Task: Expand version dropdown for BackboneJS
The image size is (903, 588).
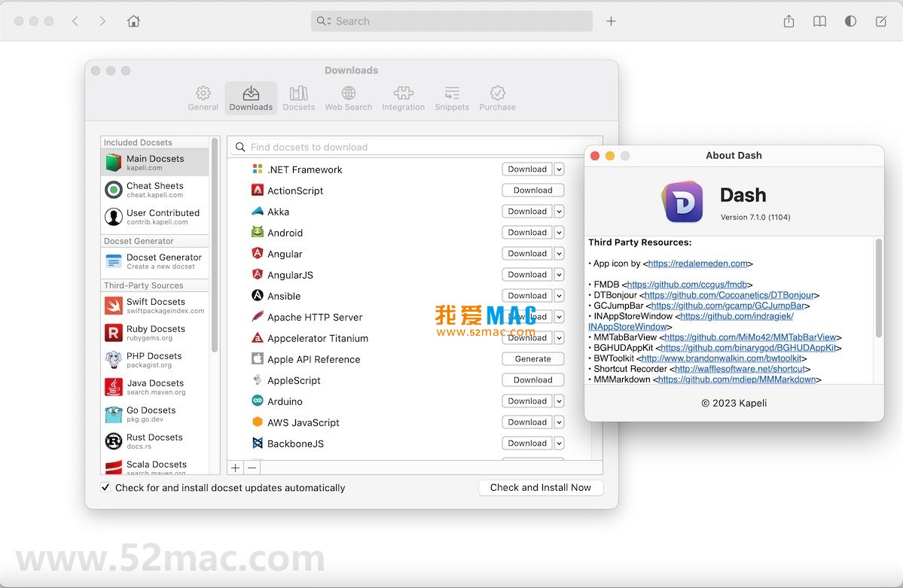Action: [559, 443]
